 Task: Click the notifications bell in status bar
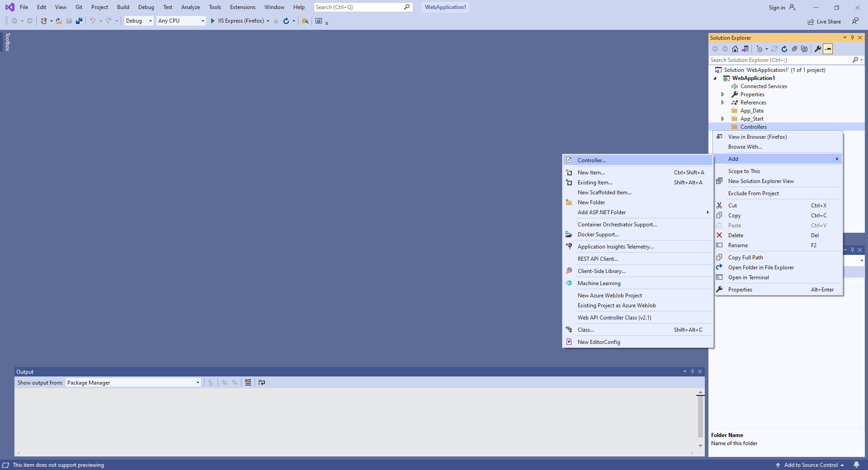pyautogui.click(x=856, y=465)
